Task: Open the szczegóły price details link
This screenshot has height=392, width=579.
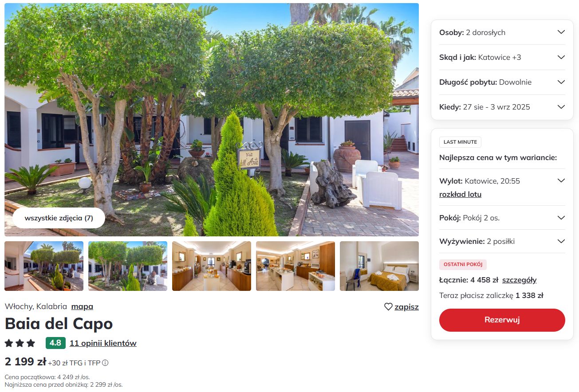Action: (519, 280)
